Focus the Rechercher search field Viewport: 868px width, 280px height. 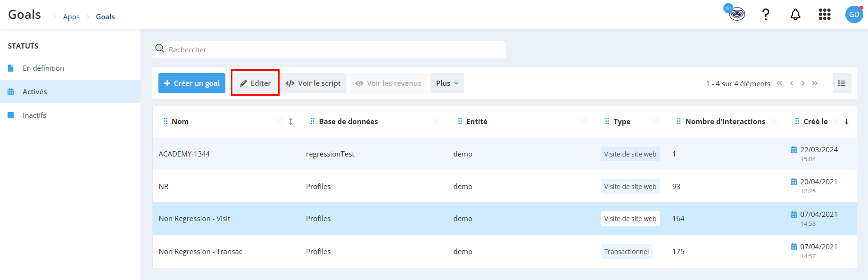coord(329,49)
